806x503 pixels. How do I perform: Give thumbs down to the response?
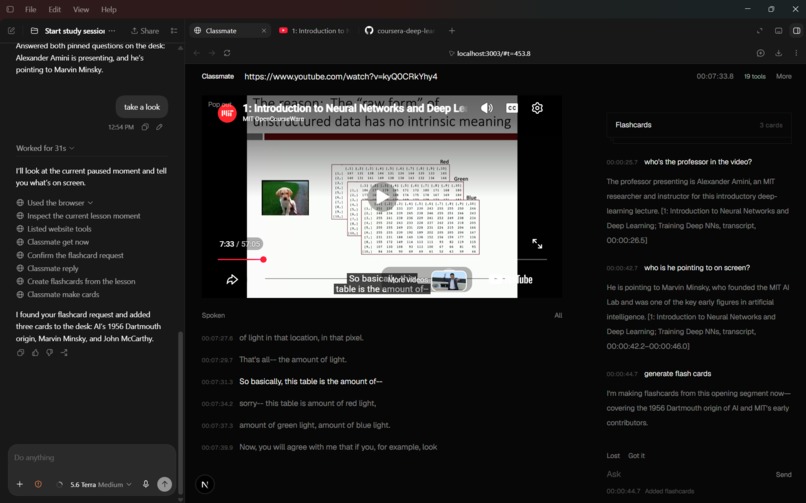[49, 352]
